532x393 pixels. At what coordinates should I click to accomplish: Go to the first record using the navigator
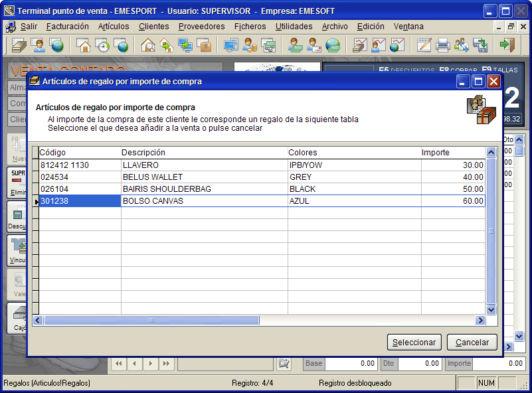point(118,363)
